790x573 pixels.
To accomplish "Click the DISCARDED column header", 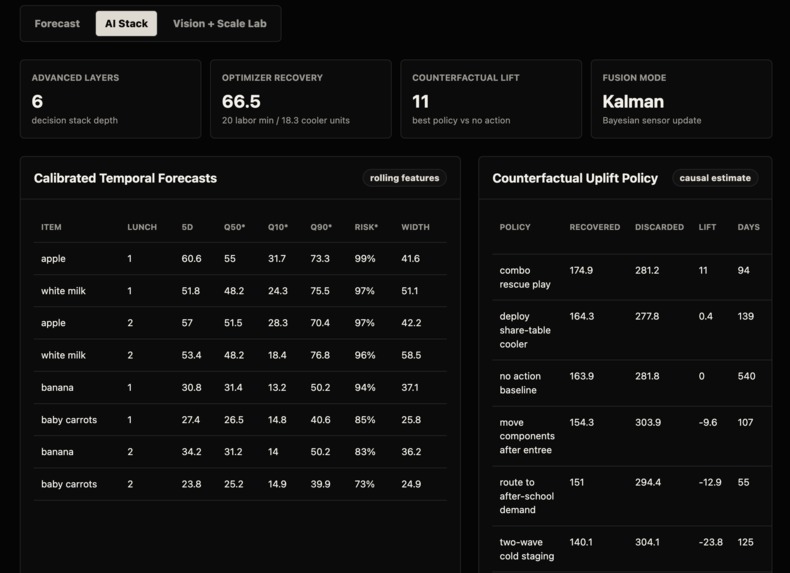I will click(660, 227).
